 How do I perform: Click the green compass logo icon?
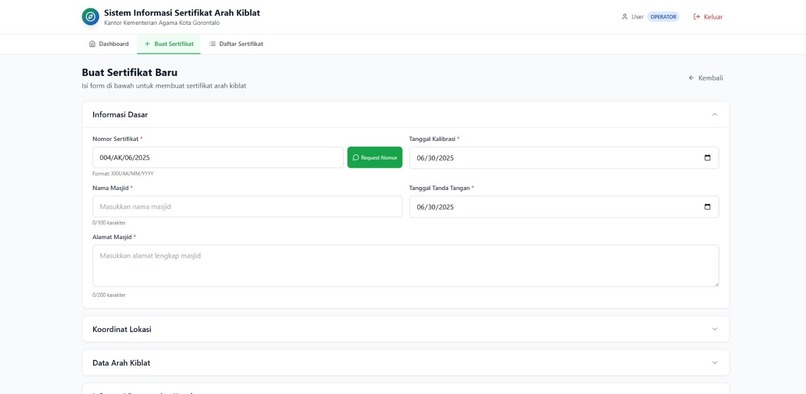pos(90,16)
